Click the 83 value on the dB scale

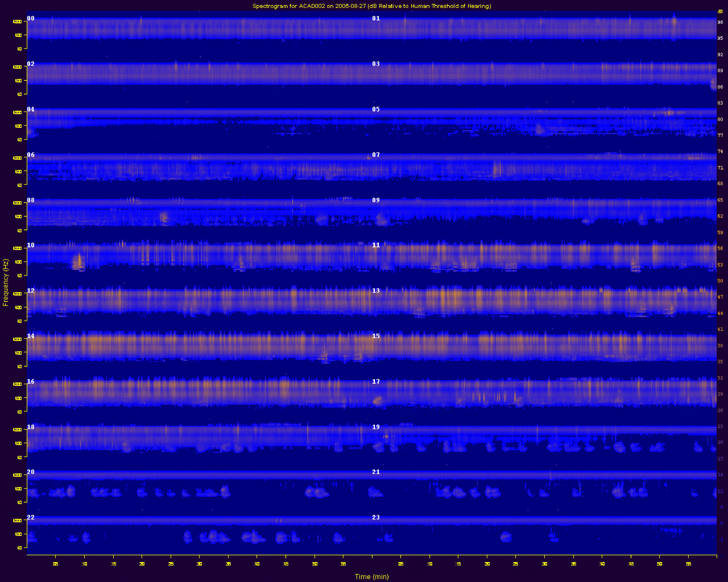[x=720, y=103]
